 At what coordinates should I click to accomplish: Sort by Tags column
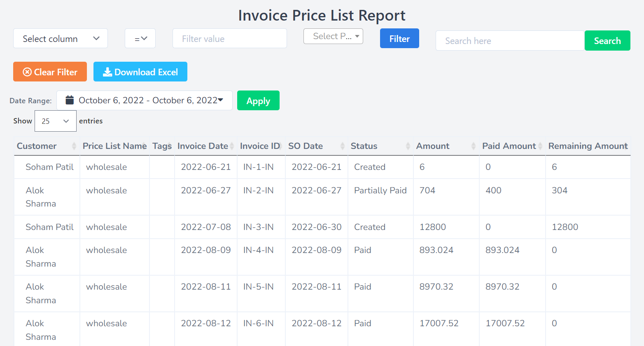[x=162, y=146]
